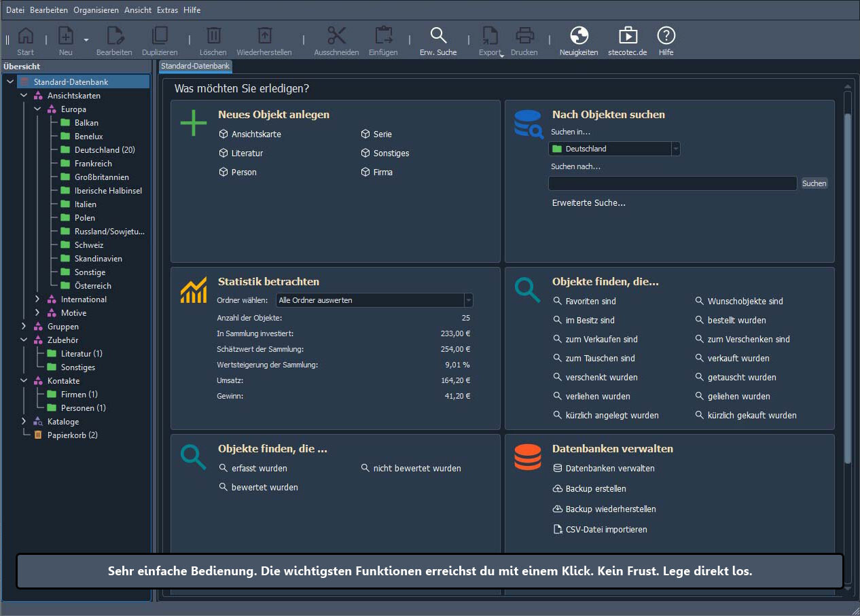Click Backup erstellen cloud icon

tap(558, 489)
